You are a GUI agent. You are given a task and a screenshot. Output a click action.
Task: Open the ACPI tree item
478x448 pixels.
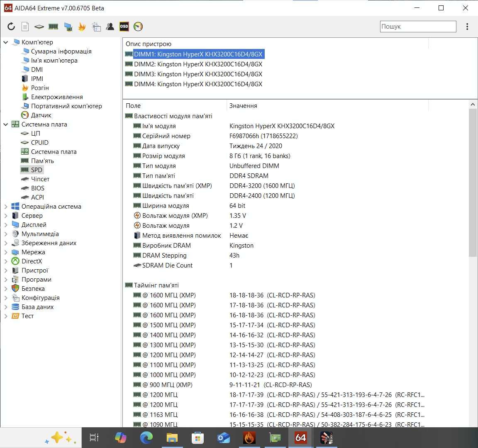coord(37,197)
